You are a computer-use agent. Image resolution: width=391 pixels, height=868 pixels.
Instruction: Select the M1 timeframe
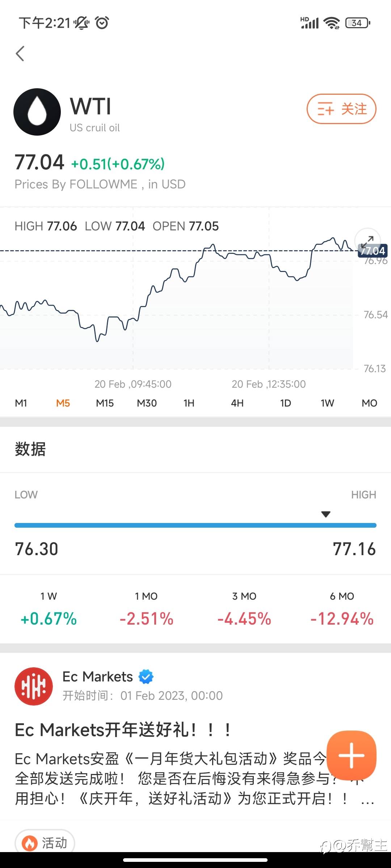[x=21, y=403]
